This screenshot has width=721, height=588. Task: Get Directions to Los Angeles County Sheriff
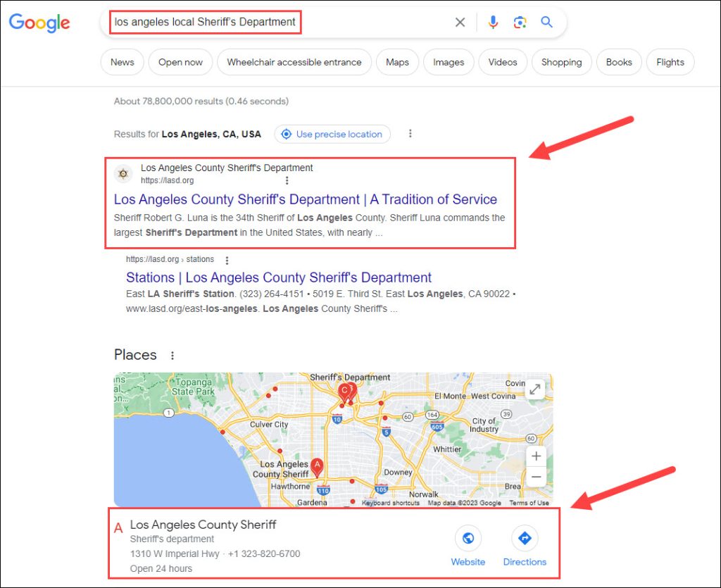(x=525, y=546)
